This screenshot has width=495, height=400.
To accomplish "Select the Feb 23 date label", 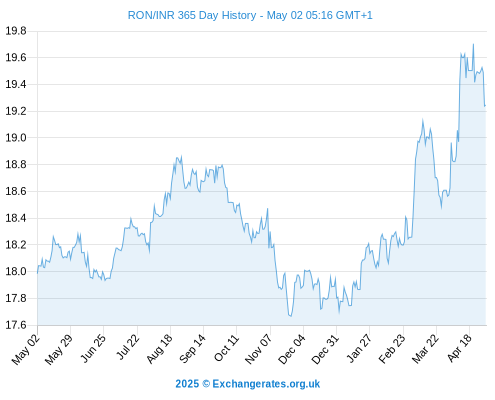I will click(x=392, y=349).
